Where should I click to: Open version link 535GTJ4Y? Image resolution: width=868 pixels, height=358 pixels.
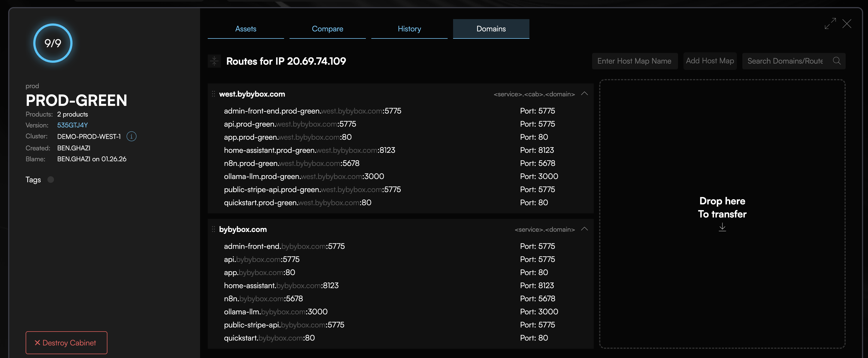(73, 125)
